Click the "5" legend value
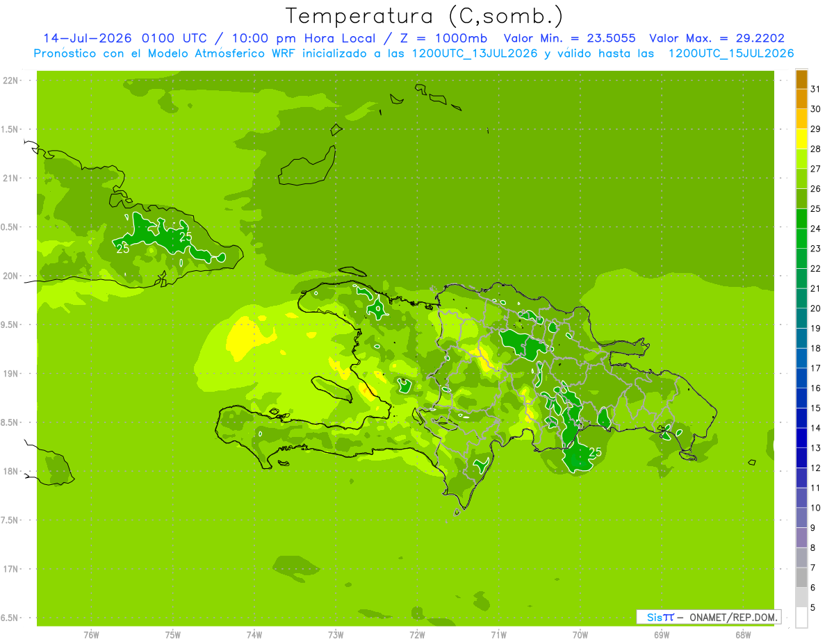834x644 pixels. coord(813,608)
